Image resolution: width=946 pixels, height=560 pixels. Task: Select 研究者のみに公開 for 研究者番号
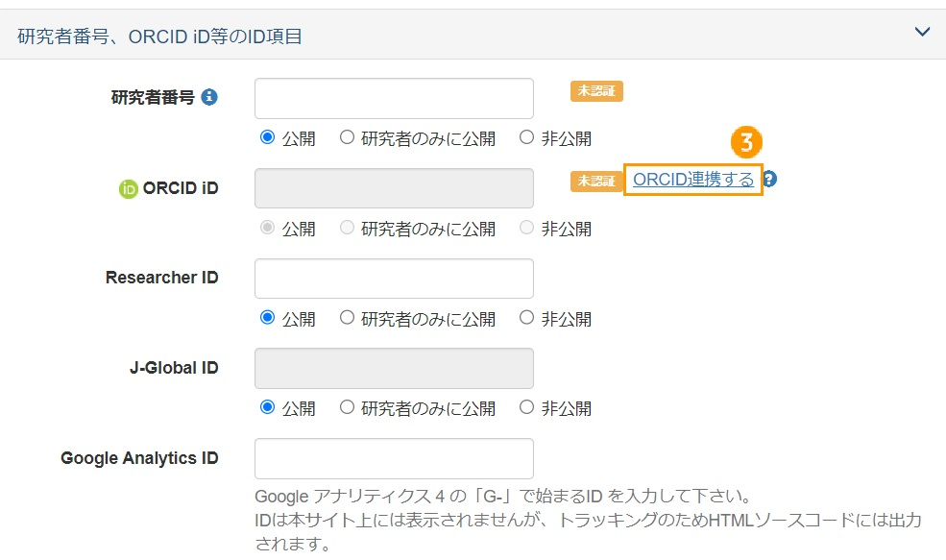click(x=346, y=137)
